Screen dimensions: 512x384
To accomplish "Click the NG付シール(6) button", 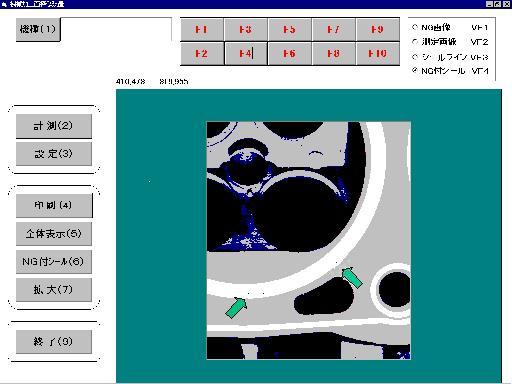I will 54,262.
